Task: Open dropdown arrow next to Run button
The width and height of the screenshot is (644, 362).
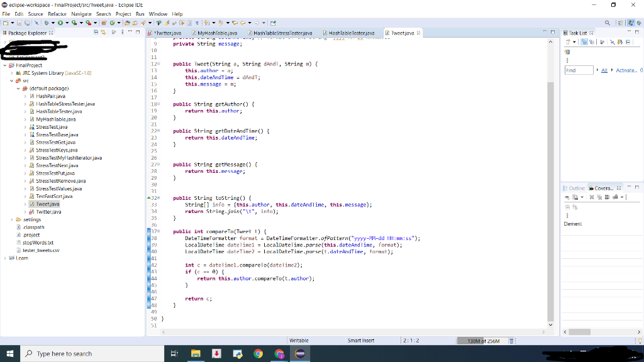Action: 67,23
